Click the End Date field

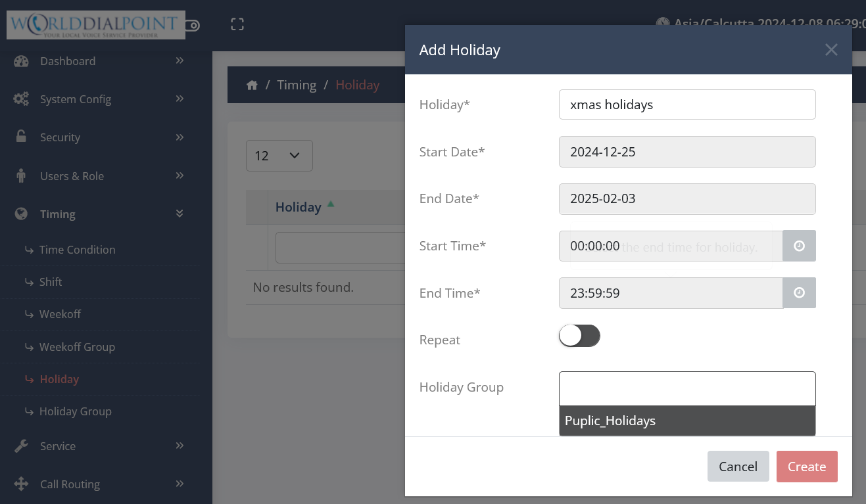[x=686, y=199]
